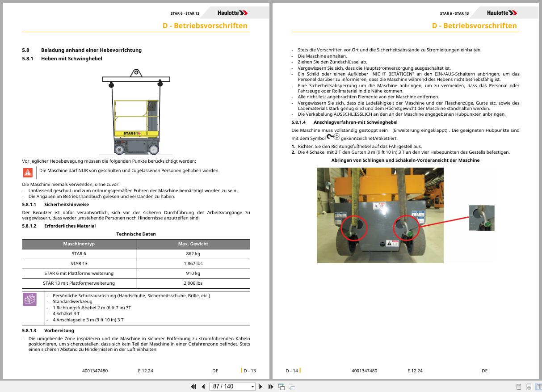This screenshot has height=392, width=542.
Task: Click the 'Vorbereitung' section heading
Action: 59,330
